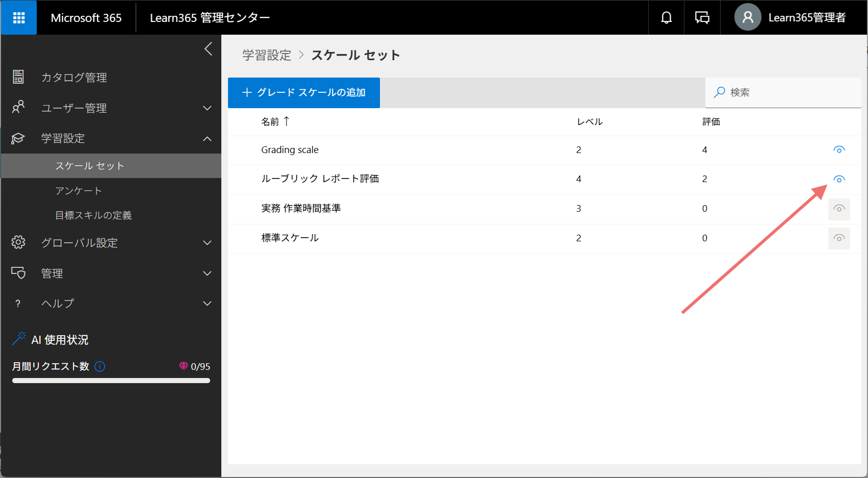Click the 学習設定 graduation cap icon
This screenshot has height=478, width=868.
[x=18, y=138]
